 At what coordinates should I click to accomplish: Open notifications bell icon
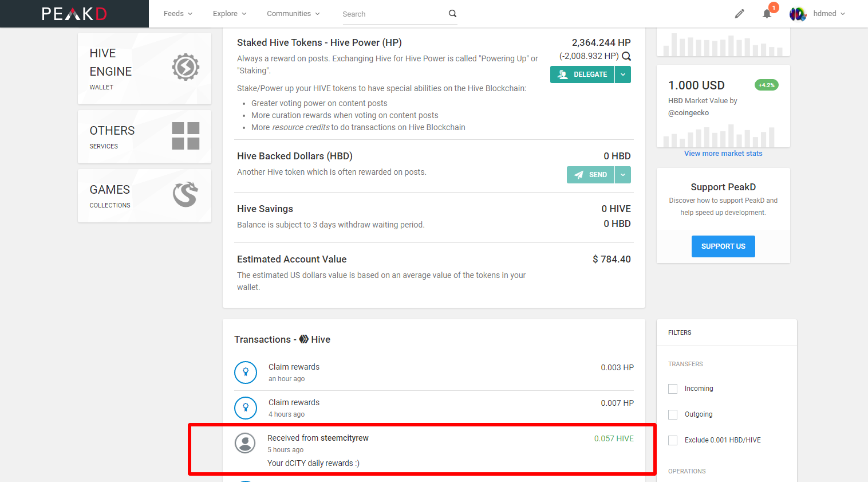767,14
